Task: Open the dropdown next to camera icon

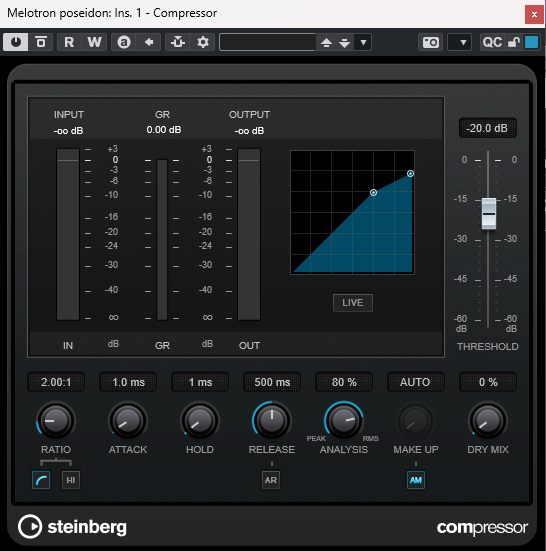Action: pos(460,43)
